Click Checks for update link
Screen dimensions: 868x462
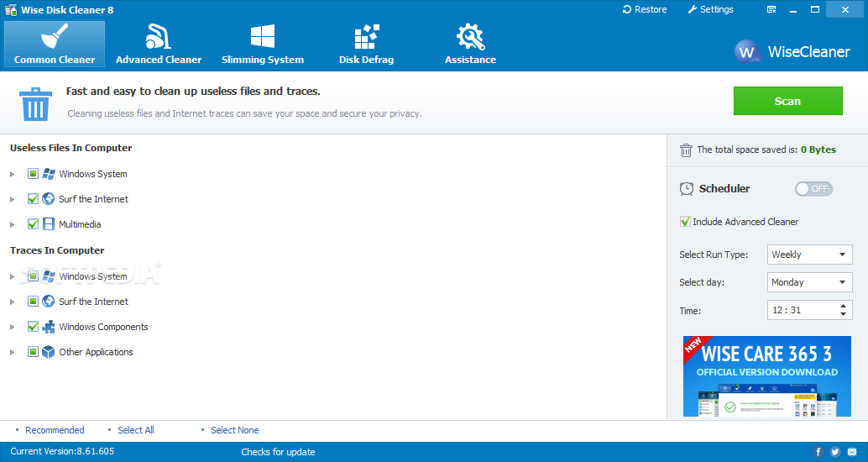point(278,452)
